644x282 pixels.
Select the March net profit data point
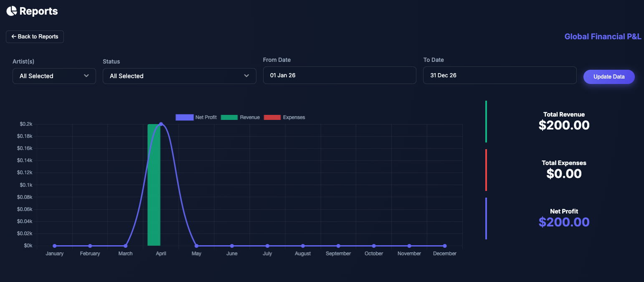pos(126,246)
